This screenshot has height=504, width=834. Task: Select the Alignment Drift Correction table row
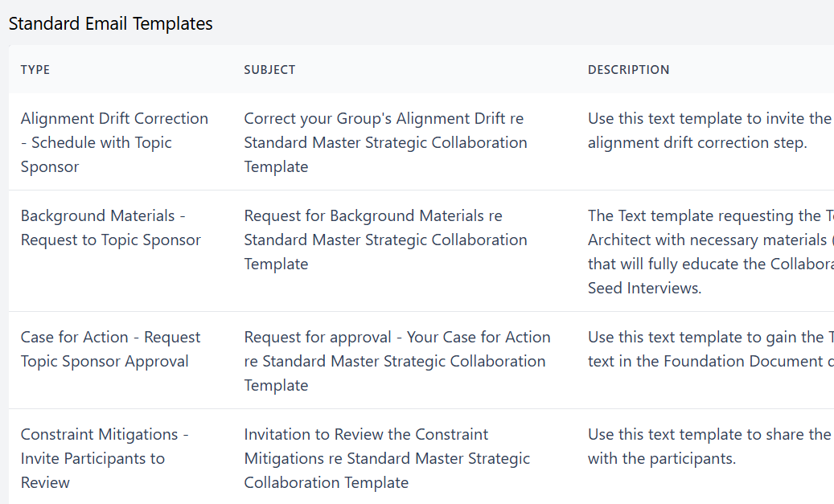click(421, 141)
